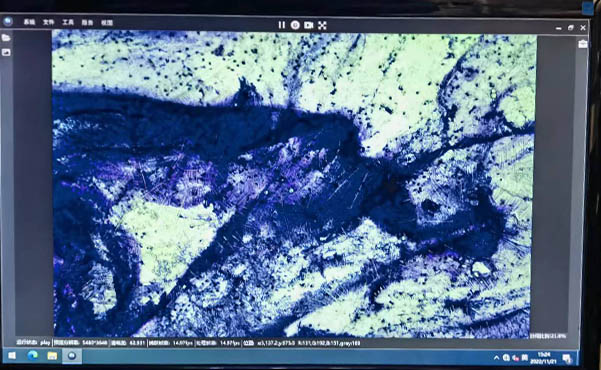This screenshot has height=370, width=601.
Task: Pause the live microscope video stream
Action: [x=282, y=25]
